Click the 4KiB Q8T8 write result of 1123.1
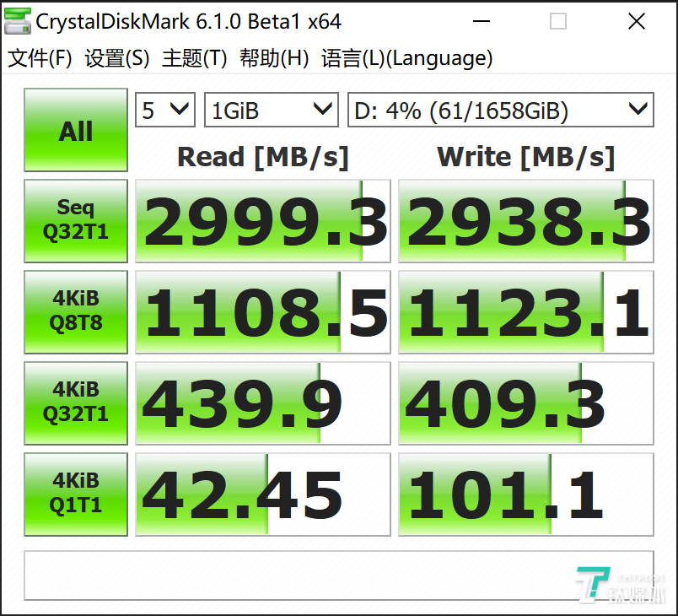Viewport: 678px width, 616px height. tap(525, 311)
